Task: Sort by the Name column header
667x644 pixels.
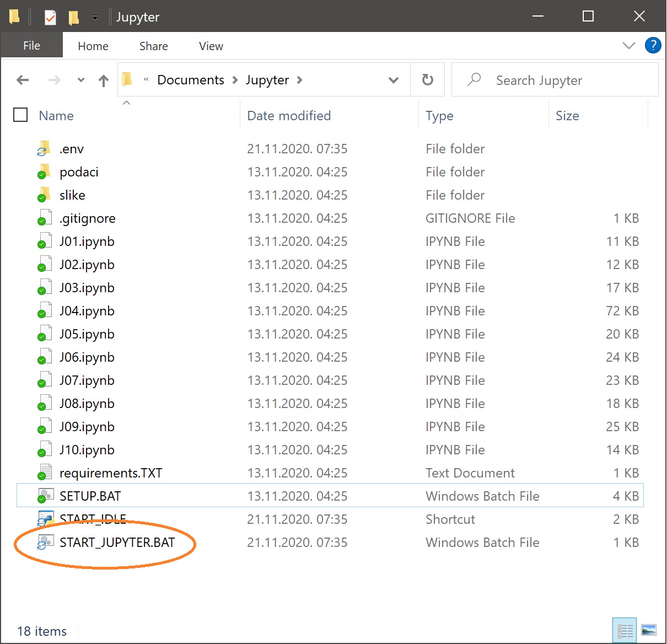Action: [56, 116]
